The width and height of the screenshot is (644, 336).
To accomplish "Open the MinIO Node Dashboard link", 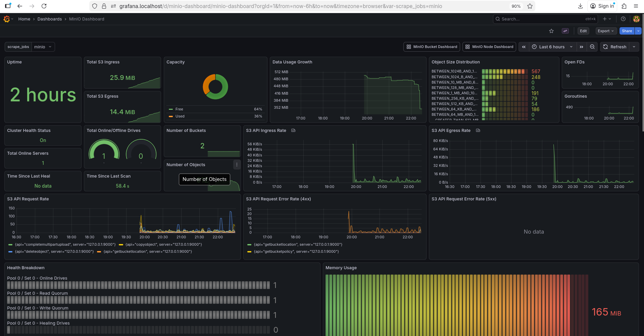I will click(x=489, y=47).
